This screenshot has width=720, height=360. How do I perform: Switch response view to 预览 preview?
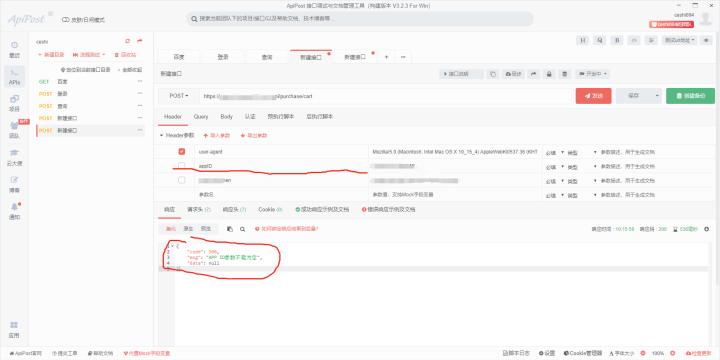[x=206, y=229]
